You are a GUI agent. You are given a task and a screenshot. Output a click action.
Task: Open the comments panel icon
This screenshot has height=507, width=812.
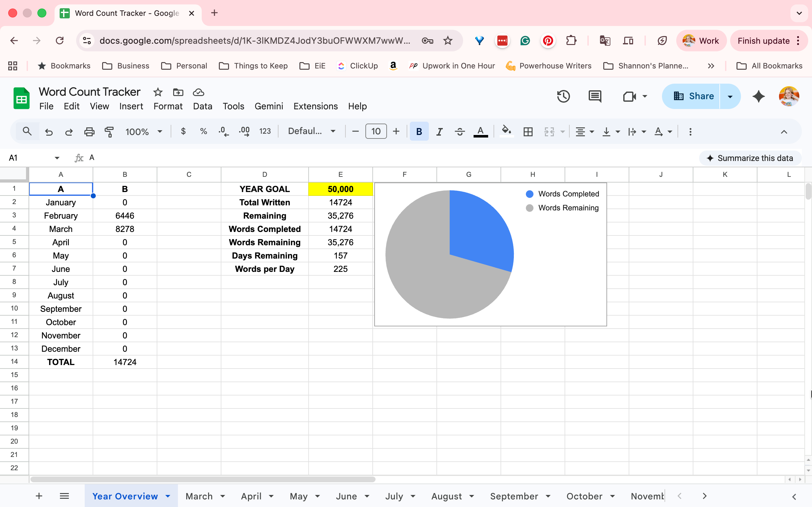pos(595,97)
